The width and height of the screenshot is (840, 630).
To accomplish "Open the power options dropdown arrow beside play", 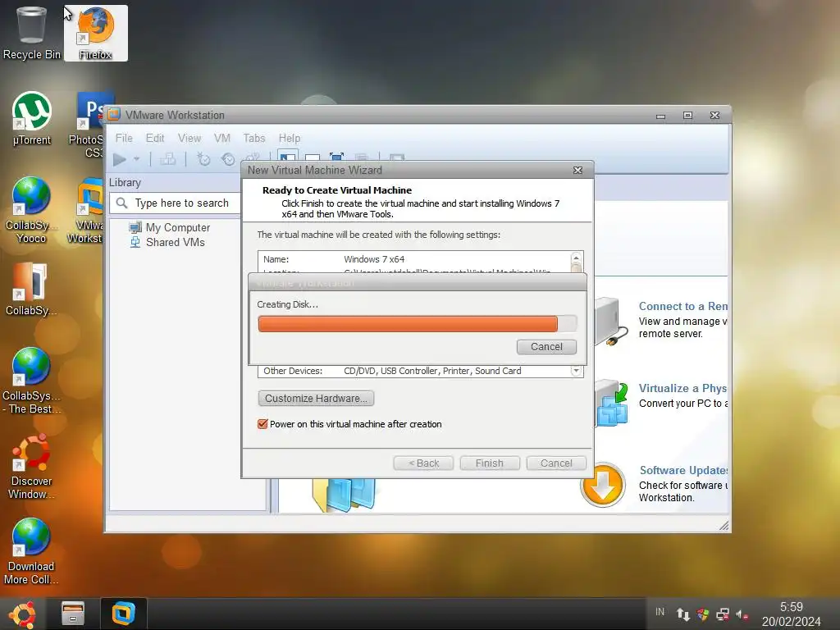I will [x=137, y=159].
